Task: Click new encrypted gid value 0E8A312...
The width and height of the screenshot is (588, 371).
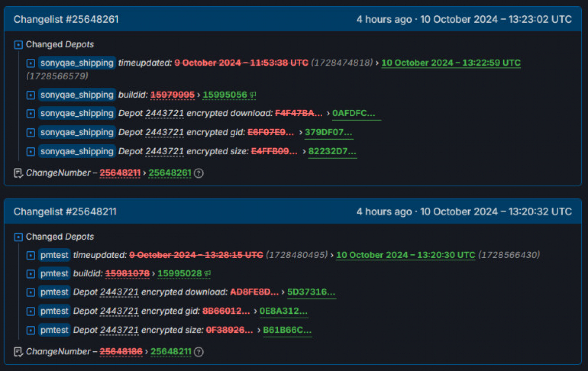Action: point(284,311)
